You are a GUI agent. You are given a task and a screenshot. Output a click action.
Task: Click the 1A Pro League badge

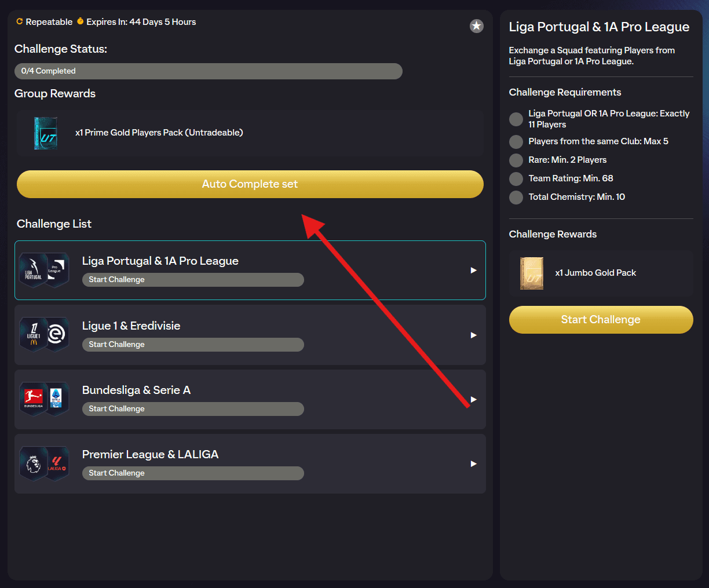click(x=56, y=270)
